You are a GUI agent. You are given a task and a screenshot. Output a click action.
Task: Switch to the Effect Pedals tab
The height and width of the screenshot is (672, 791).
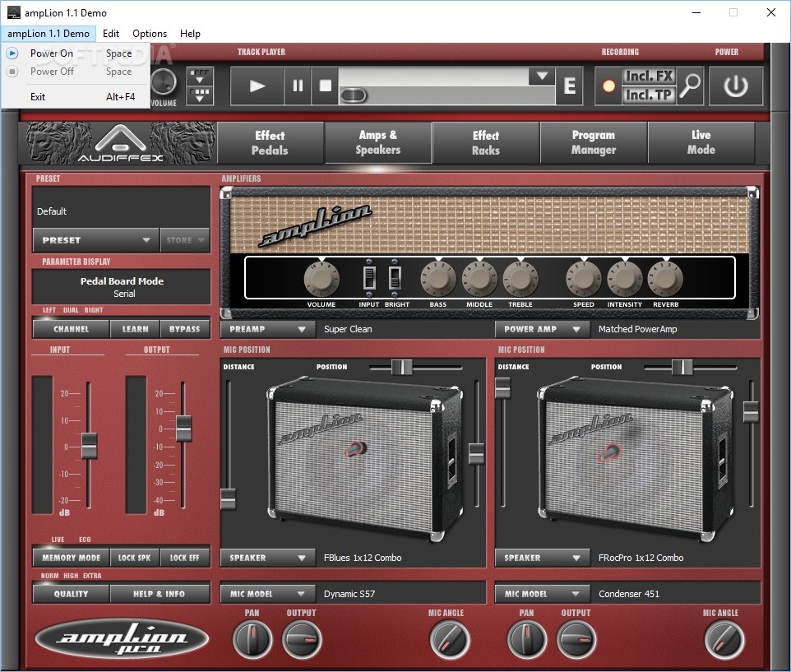tap(270, 143)
